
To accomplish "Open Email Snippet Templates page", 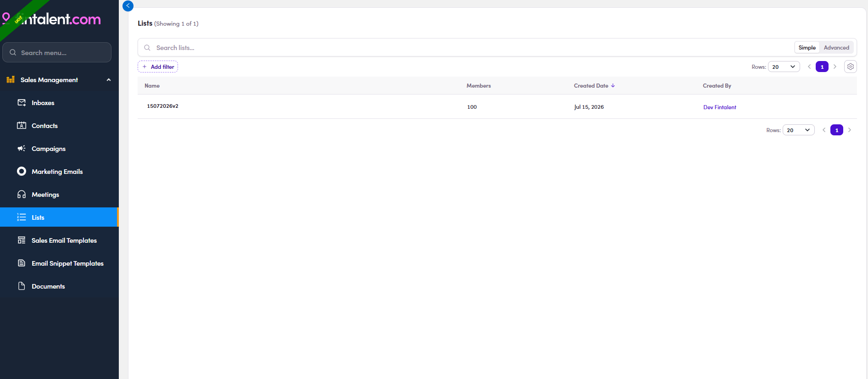I will tap(59, 263).
